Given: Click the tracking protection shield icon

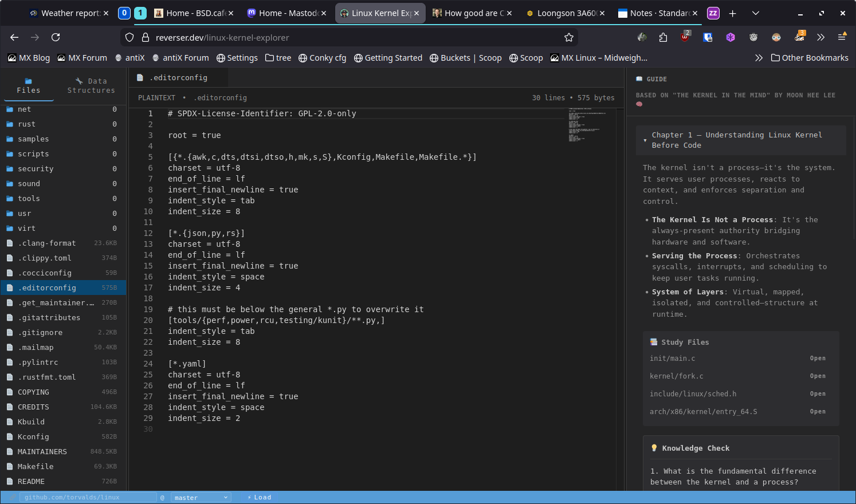Looking at the screenshot, I should pos(129,37).
